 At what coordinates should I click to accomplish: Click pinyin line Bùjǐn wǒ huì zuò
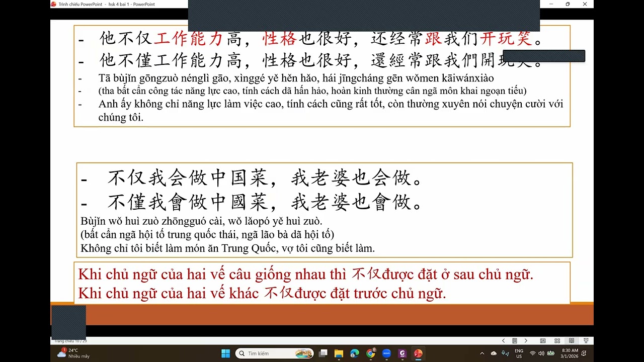[201, 221]
